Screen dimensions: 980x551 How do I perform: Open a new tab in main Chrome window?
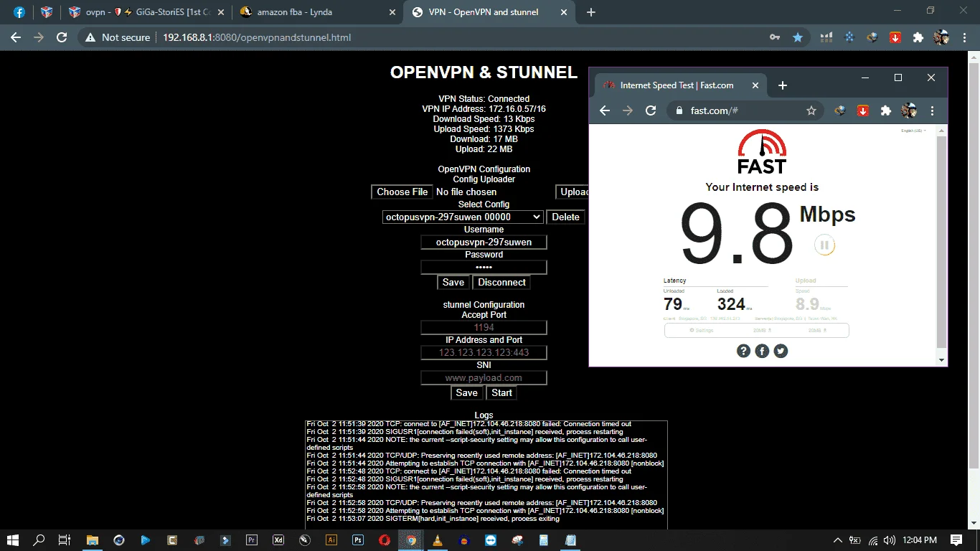(590, 12)
